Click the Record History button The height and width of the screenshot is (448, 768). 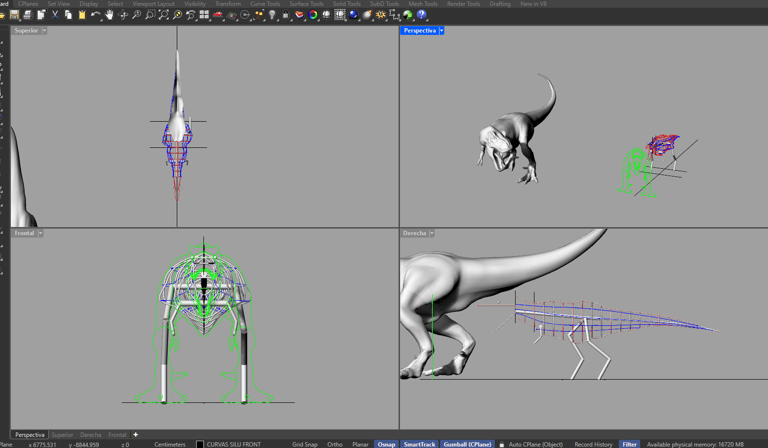(x=593, y=444)
